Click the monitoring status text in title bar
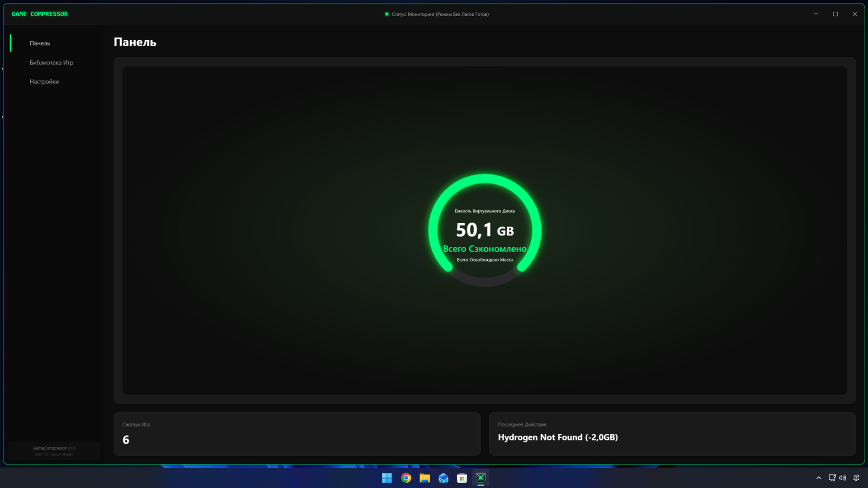The image size is (868, 488). 440,14
